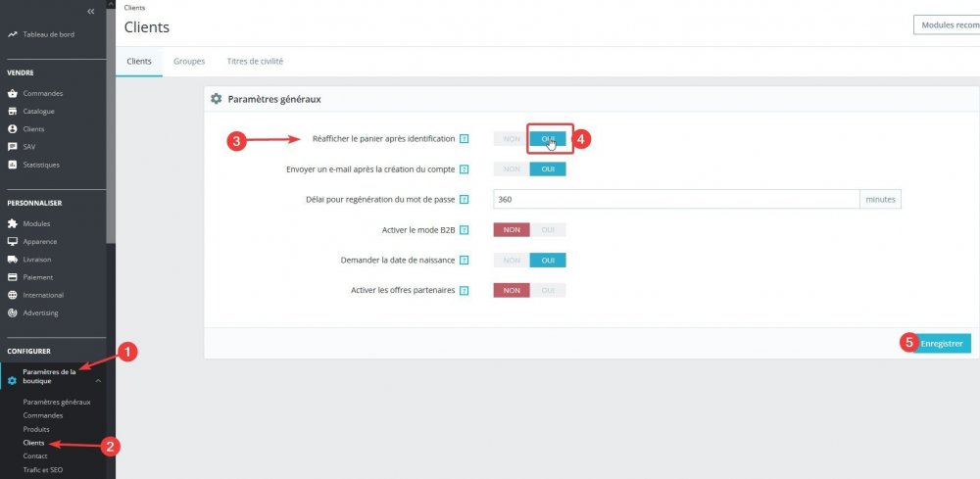This screenshot has height=479, width=980.
Task: Set Réafficher le panier après identification to NON
Action: 512,139
